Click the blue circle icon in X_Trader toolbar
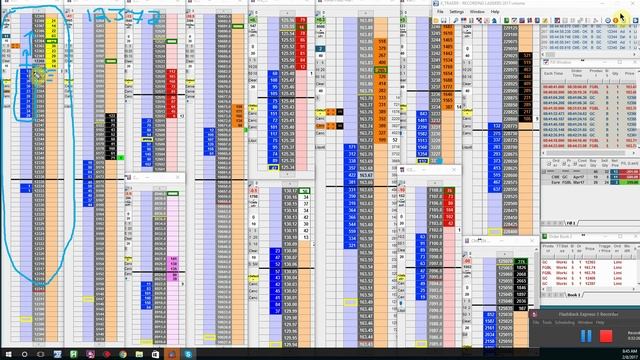The width and height of the screenshot is (640, 360). pyautogui.click(x=608, y=20)
